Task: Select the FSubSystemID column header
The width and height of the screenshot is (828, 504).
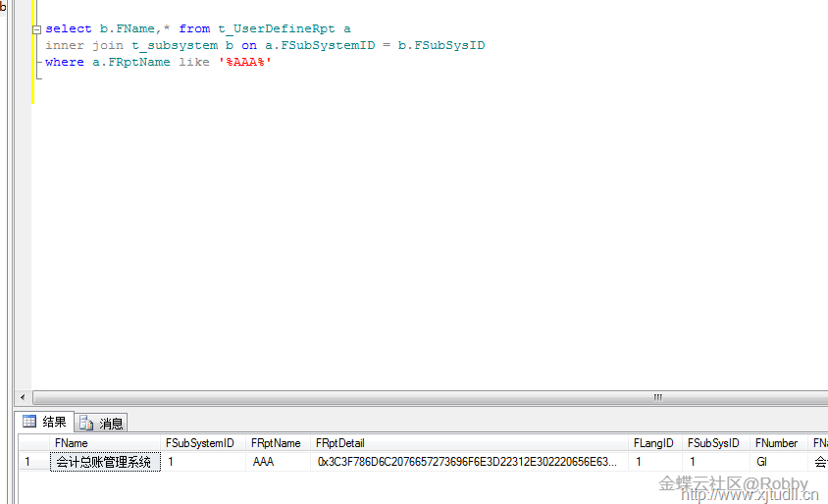Action: click(199, 443)
